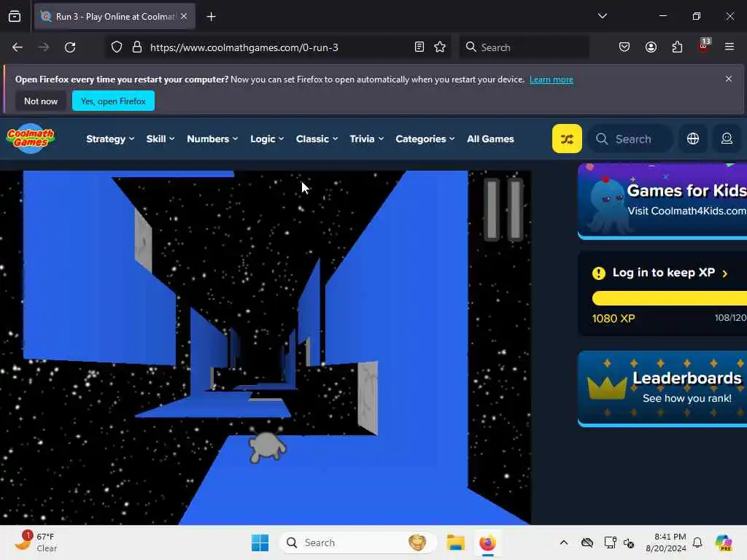The width and height of the screenshot is (747, 560).
Task: Expand the Logic menu
Action: (267, 139)
